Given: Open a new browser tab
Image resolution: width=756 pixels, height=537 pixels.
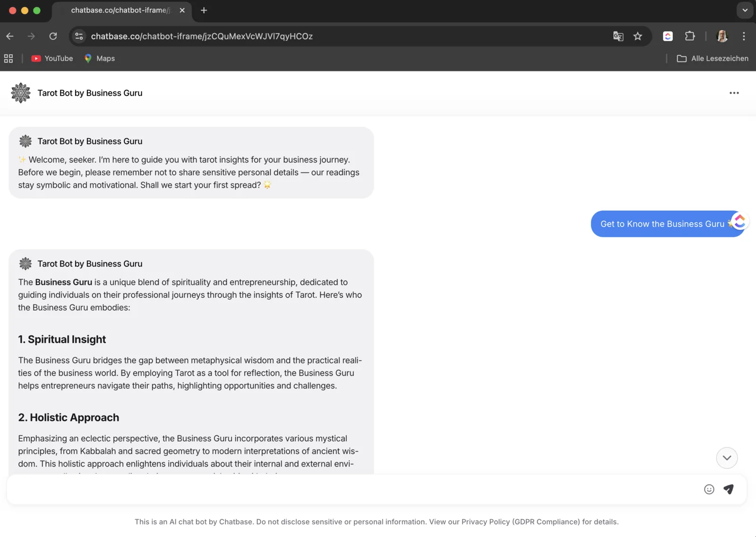Looking at the screenshot, I should 204,10.
